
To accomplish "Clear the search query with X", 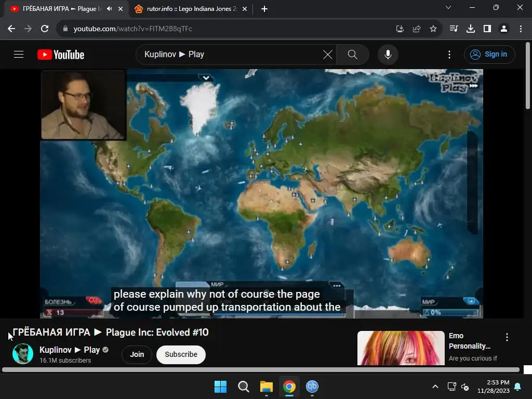I will click(x=328, y=54).
